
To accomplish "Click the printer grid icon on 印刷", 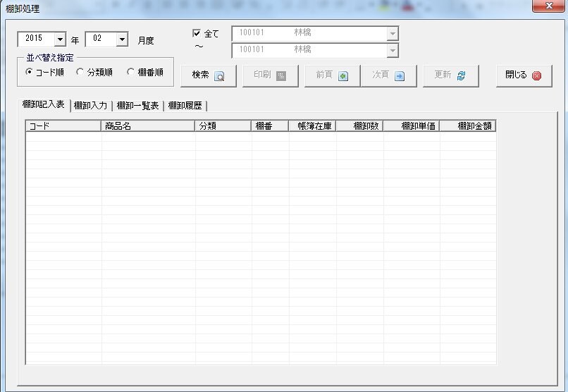I will click(281, 76).
